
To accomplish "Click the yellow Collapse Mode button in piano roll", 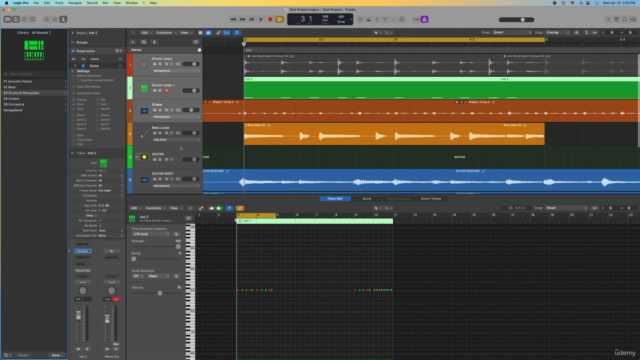I will (x=240, y=208).
